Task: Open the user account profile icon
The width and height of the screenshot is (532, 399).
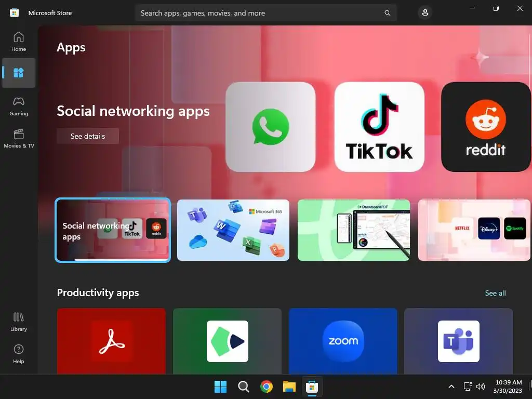Action: click(425, 13)
